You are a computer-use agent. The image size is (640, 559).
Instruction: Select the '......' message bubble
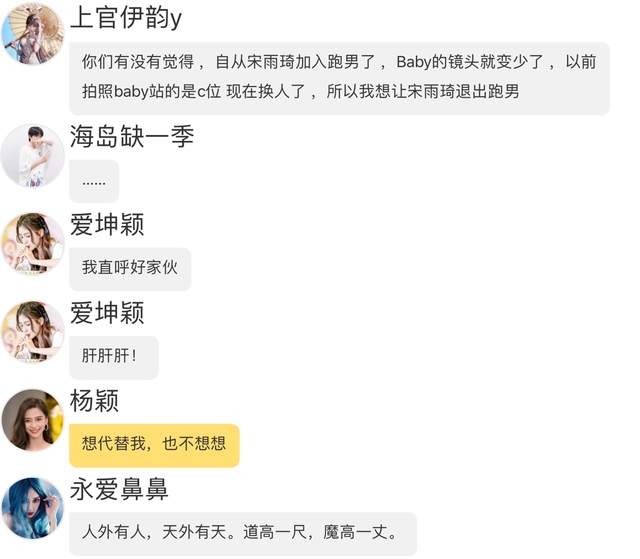94,182
